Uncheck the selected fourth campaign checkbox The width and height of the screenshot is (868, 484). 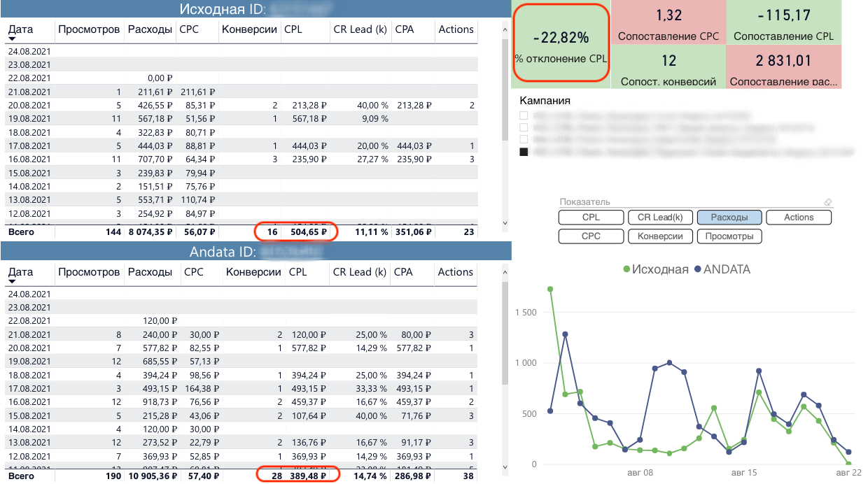[x=524, y=151]
